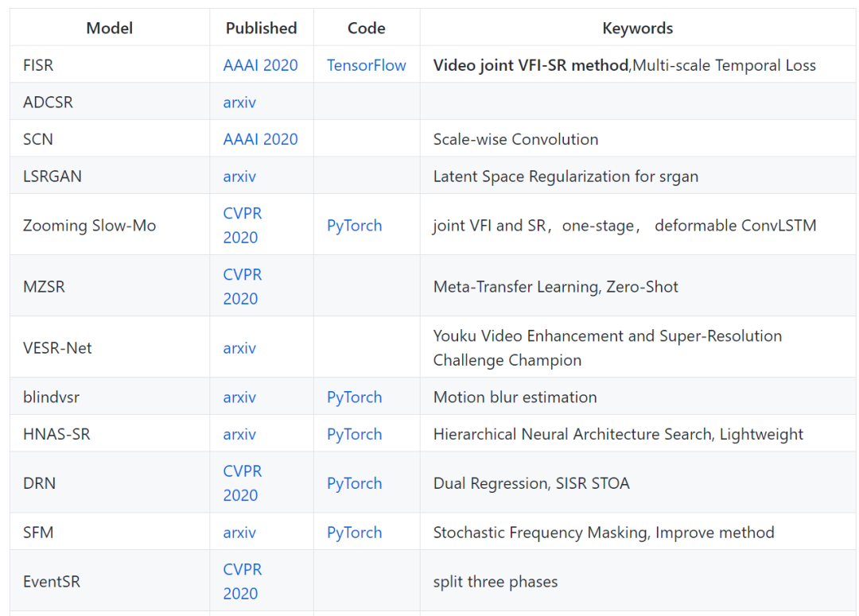Screen dimensions: 859x616
Task: Open the VESR-Net arxiv paper
Action: (239, 348)
